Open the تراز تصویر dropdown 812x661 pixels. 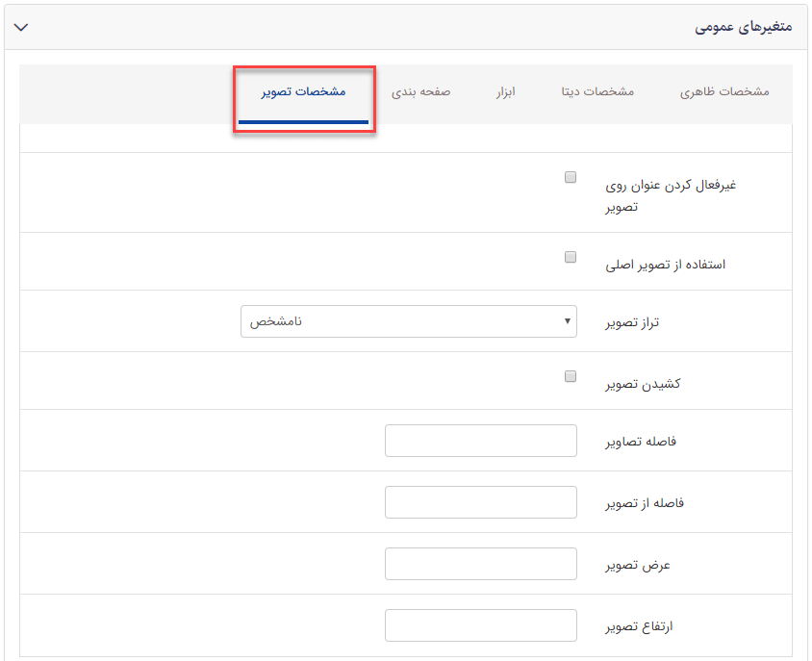(x=408, y=320)
